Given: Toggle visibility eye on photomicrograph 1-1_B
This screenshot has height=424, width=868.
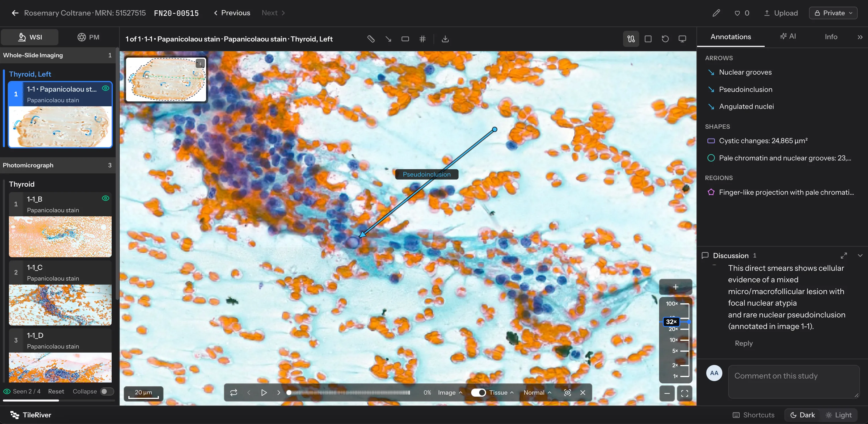Looking at the screenshot, I should coord(105,198).
